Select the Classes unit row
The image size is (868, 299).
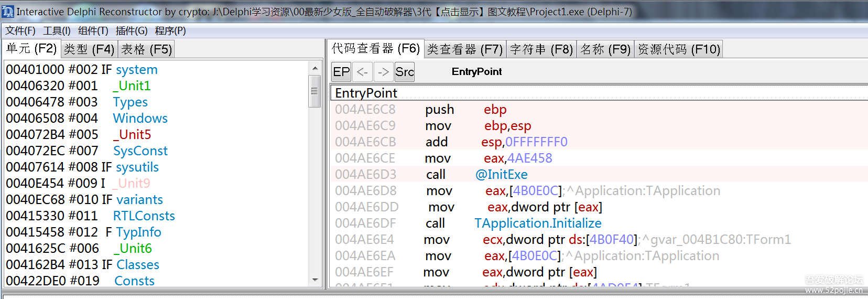[156, 265]
